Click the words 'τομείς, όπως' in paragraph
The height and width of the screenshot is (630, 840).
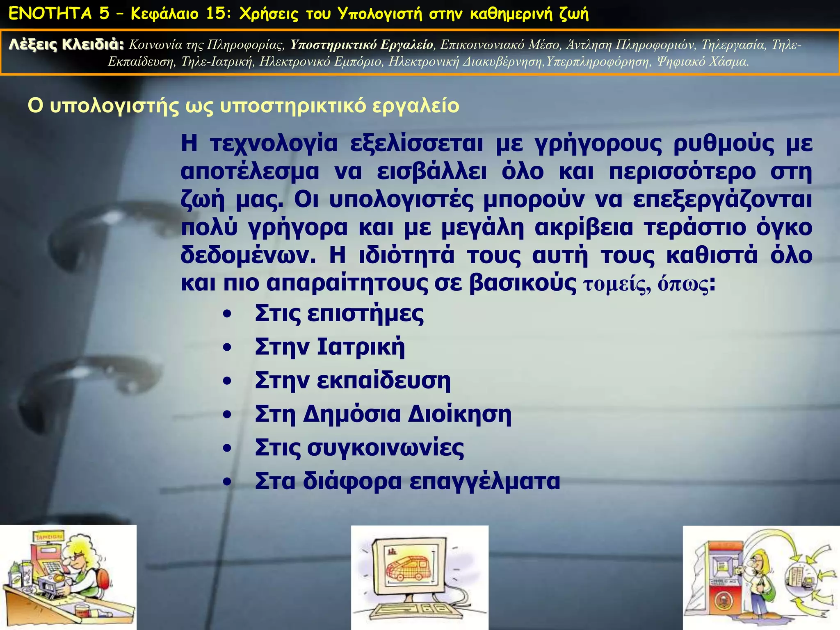pos(646,284)
